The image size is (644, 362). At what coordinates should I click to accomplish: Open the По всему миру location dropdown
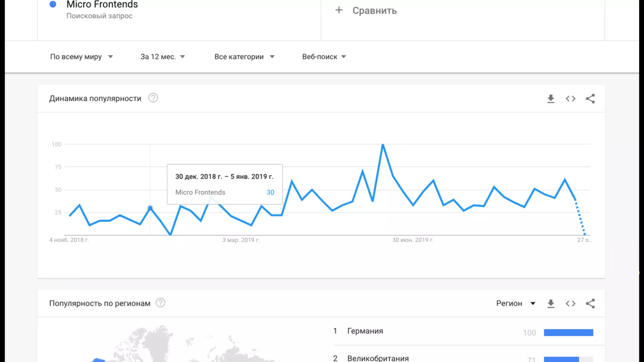(x=81, y=57)
